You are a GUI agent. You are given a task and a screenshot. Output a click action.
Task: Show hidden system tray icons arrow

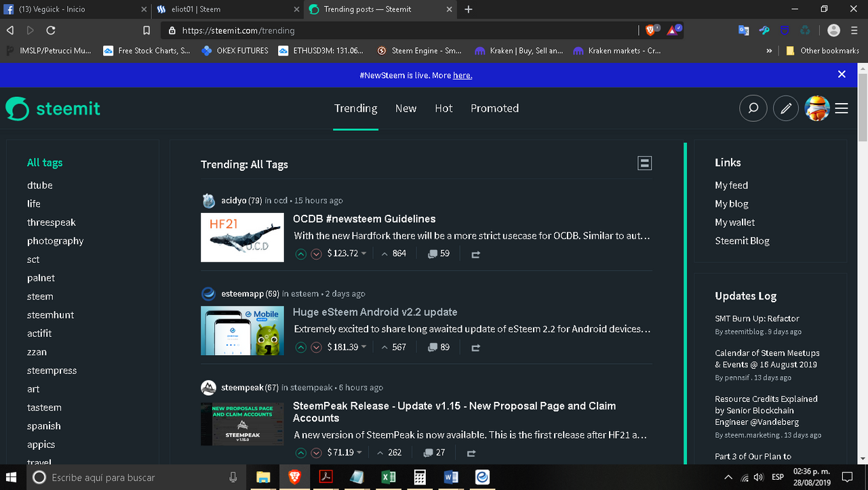(728, 477)
